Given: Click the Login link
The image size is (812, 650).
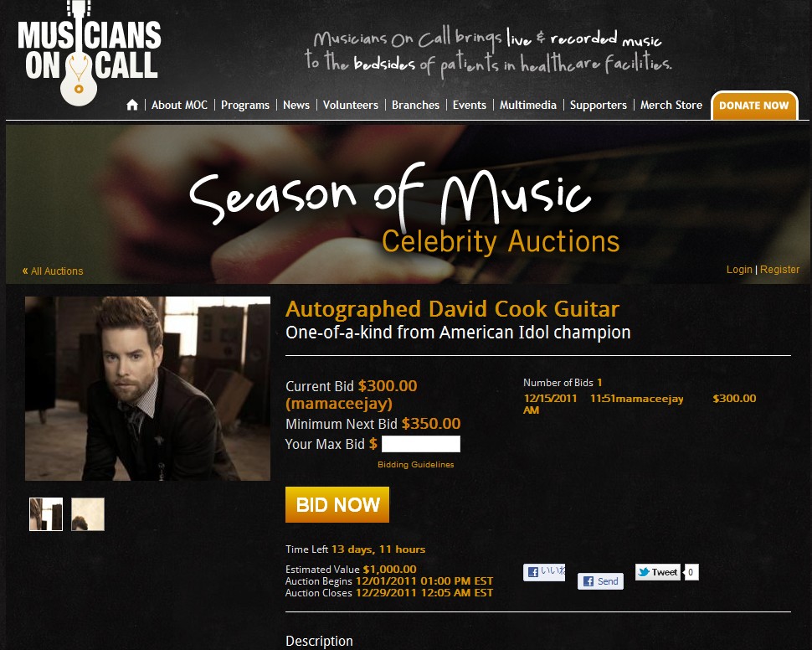Looking at the screenshot, I should coord(739,270).
